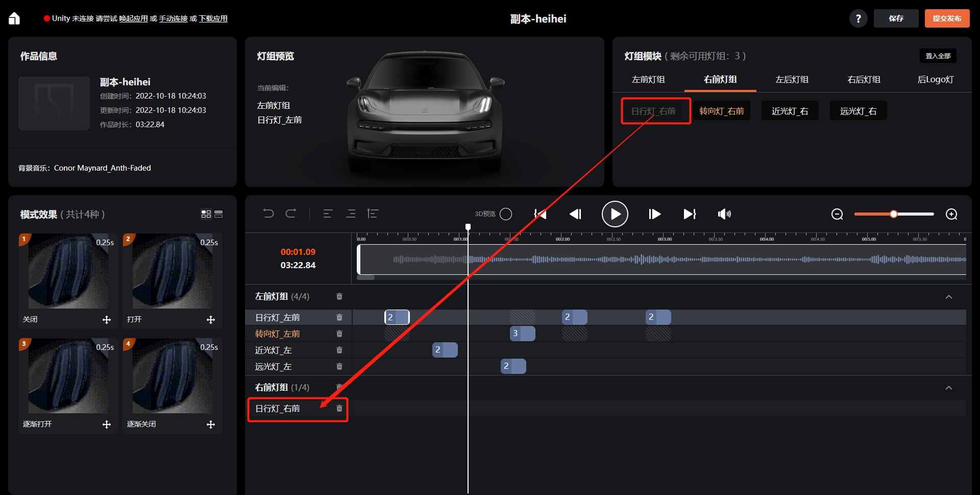980x495 pixels.
Task: Delete the 日行灯_右前 track
Action: 339,408
